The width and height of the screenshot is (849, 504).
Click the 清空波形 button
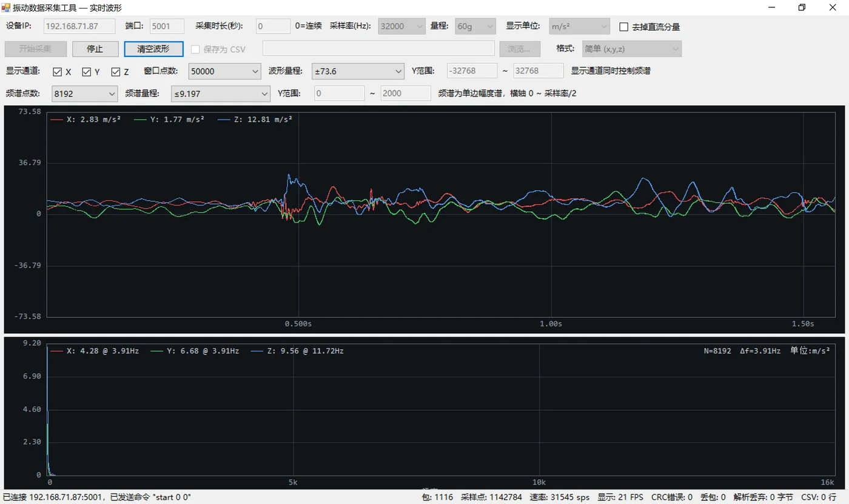pyautogui.click(x=153, y=49)
